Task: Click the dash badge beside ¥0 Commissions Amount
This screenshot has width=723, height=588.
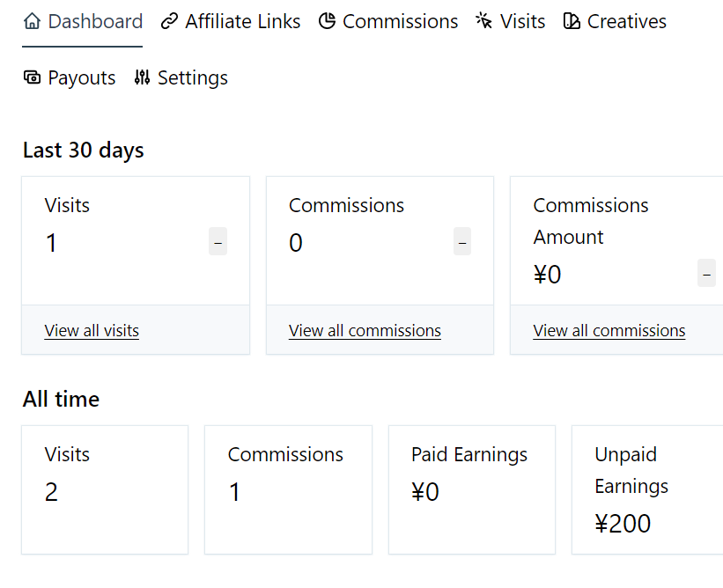Action: click(706, 274)
